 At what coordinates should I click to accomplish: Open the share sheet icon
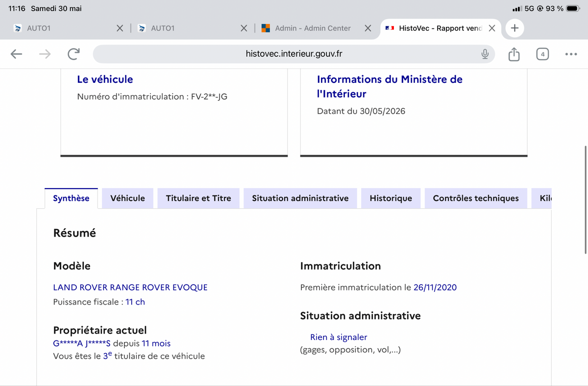[514, 54]
